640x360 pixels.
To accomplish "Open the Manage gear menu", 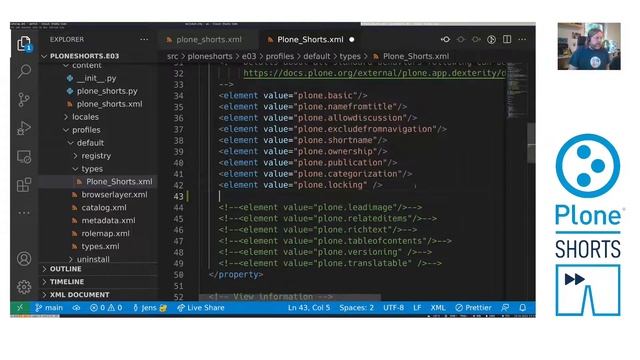I will click(24, 287).
